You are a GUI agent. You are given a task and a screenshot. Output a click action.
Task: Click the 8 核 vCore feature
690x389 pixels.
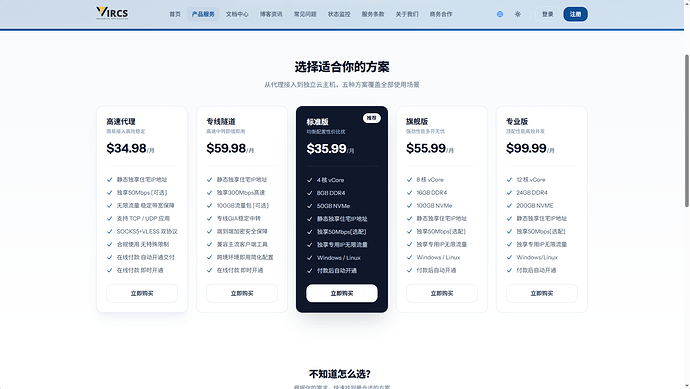pos(430,180)
